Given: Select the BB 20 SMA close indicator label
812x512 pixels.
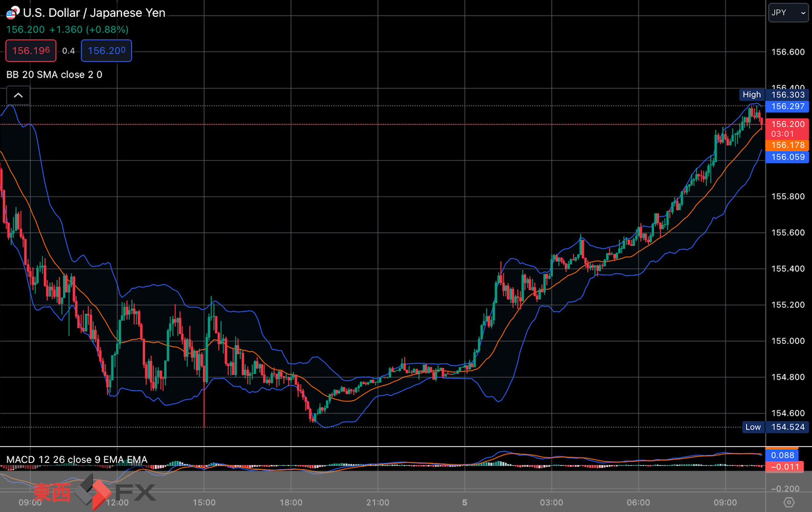Looking at the screenshot, I should click(54, 75).
